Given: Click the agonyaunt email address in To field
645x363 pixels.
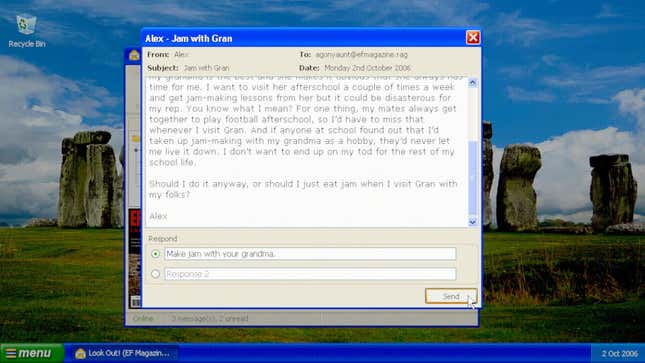Looking at the screenshot, I should coord(361,54).
